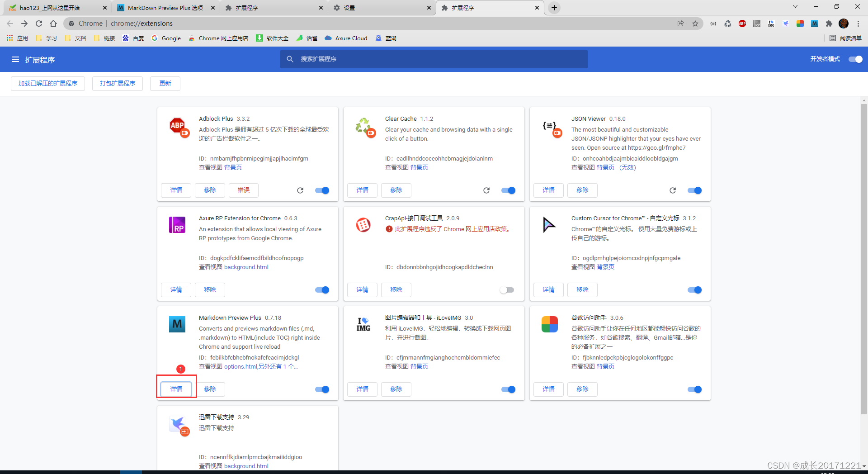The height and width of the screenshot is (474, 868).
Task: Open the reading list
Action: [846, 38]
